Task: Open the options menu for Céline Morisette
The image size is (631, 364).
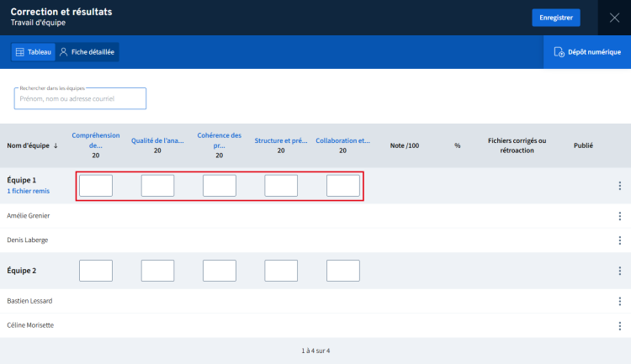Action: tap(619, 325)
